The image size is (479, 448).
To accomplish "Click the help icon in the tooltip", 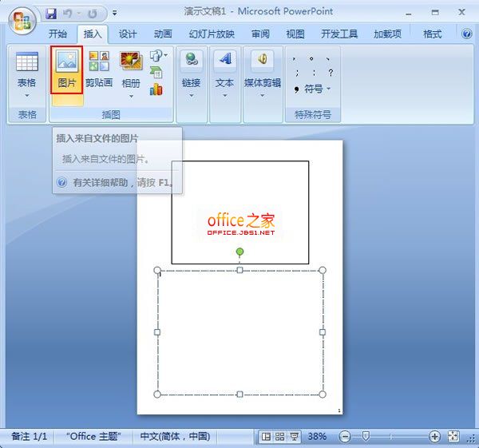I will coord(61,182).
